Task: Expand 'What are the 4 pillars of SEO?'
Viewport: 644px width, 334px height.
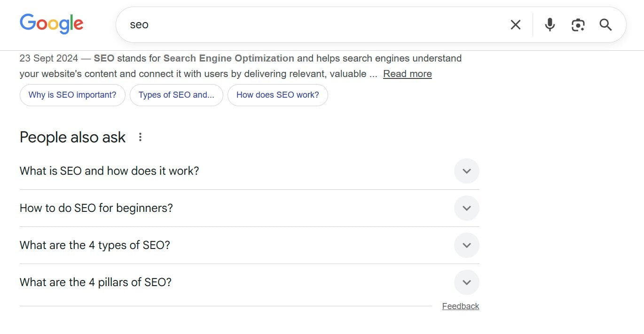Action: (466, 282)
